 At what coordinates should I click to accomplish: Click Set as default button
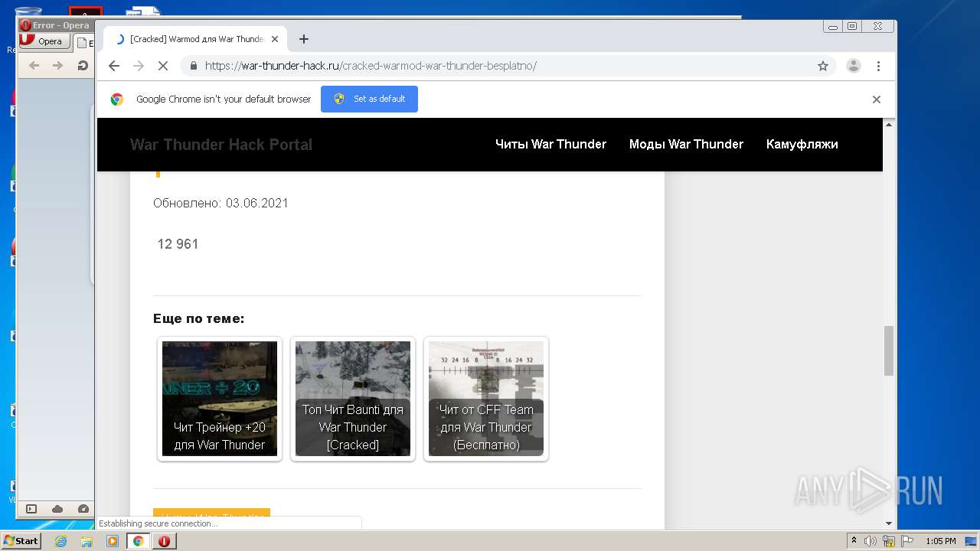(x=369, y=99)
